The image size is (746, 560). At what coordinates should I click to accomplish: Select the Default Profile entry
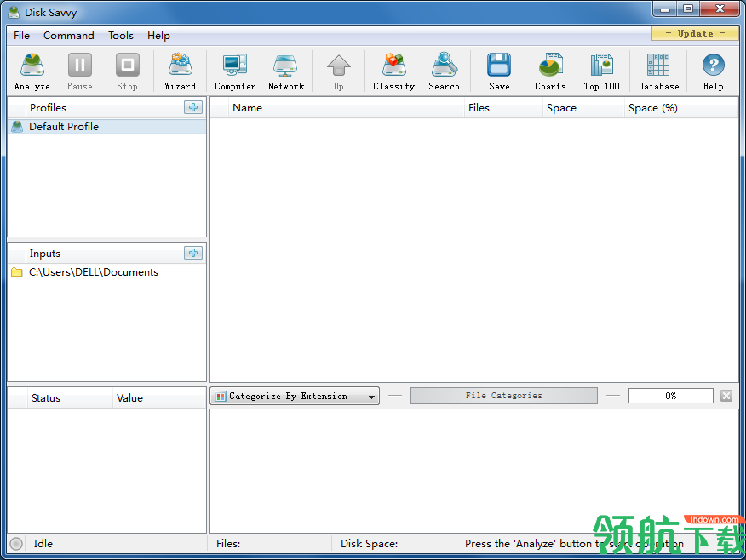click(x=107, y=127)
